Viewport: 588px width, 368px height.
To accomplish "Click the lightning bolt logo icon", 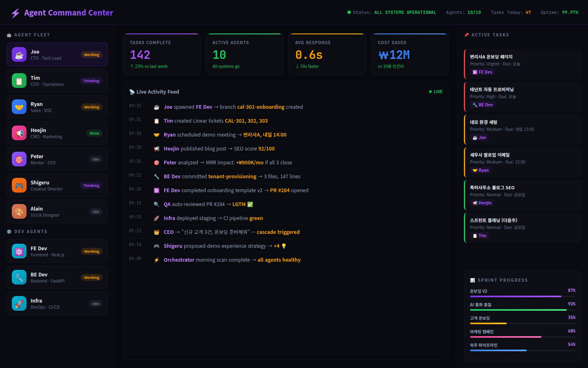I will point(16,13).
